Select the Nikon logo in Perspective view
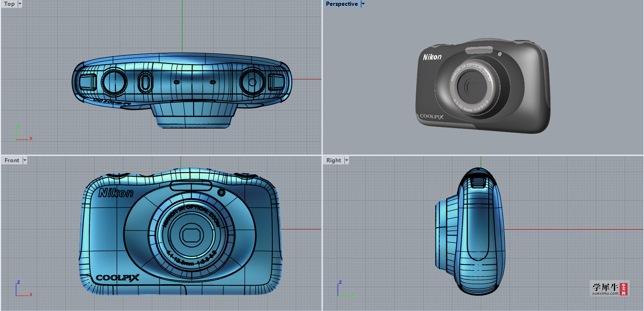Image resolution: width=644 pixels, height=311 pixels. [432, 57]
